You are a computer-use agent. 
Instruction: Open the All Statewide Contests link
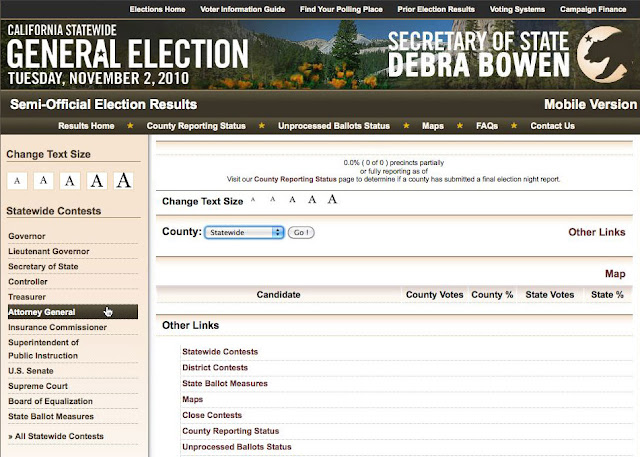pos(56,436)
